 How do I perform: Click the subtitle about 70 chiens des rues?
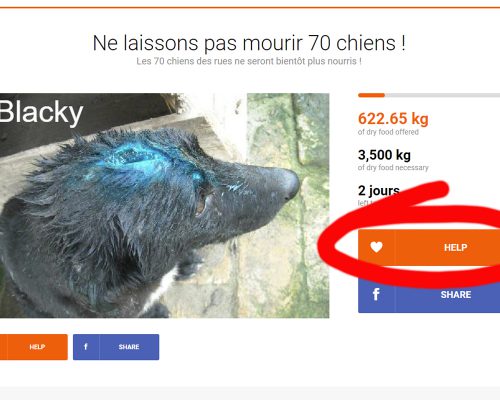[249, 61]
